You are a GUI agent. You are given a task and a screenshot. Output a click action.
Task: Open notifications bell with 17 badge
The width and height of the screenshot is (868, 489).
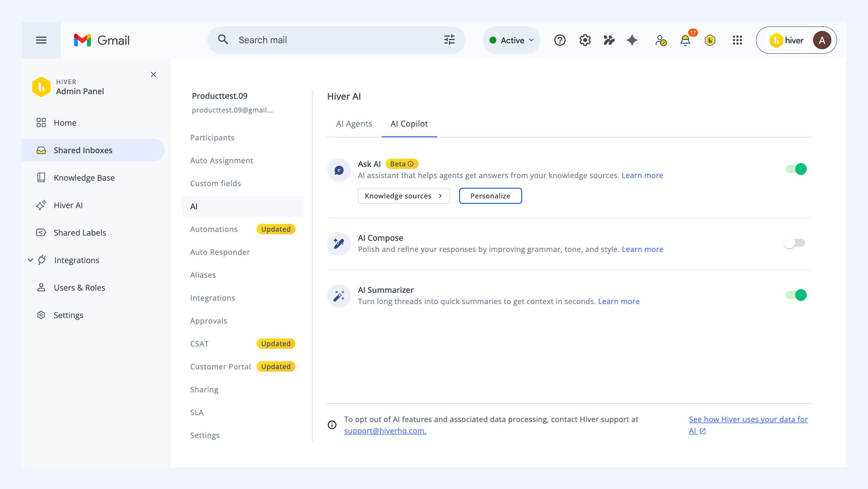point(685,40)
